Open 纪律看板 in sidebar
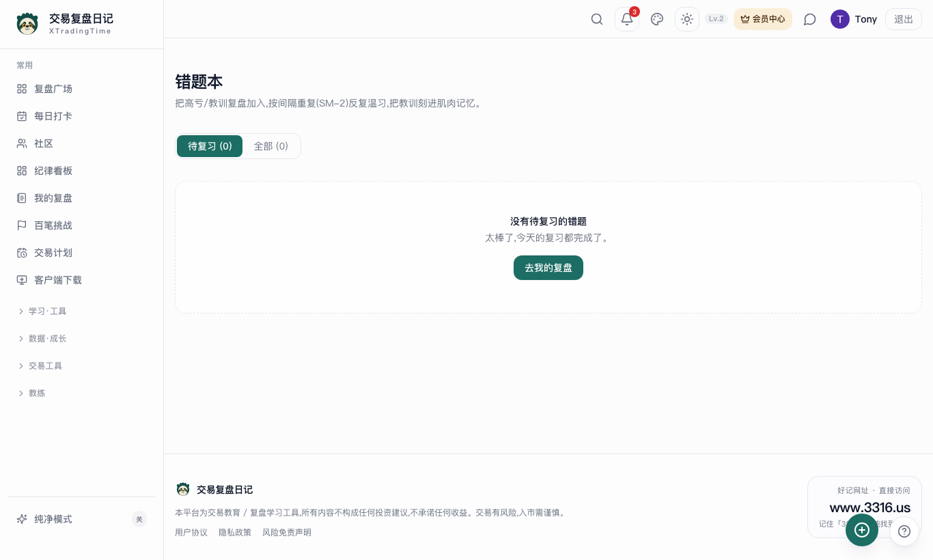This screenshot has height=560, width=933. coord(82,171)
